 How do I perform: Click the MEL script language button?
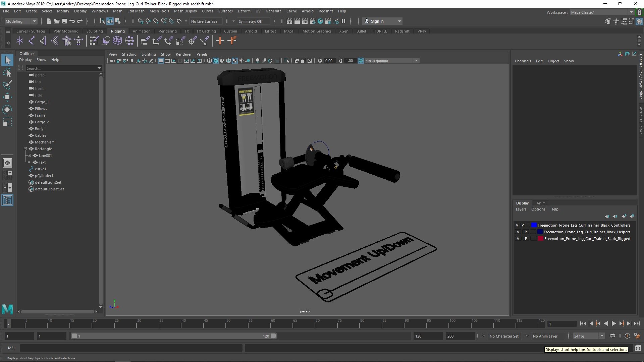[11, 348]
